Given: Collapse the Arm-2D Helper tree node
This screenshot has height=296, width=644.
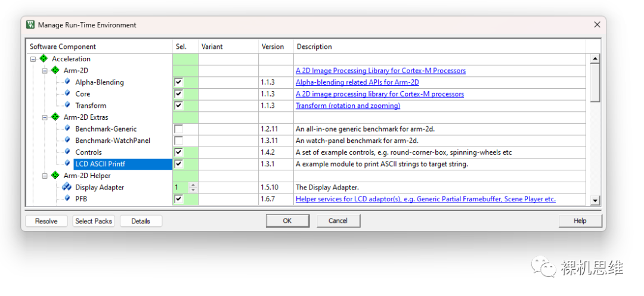Looking at the screenshot, I should (45, 176).
